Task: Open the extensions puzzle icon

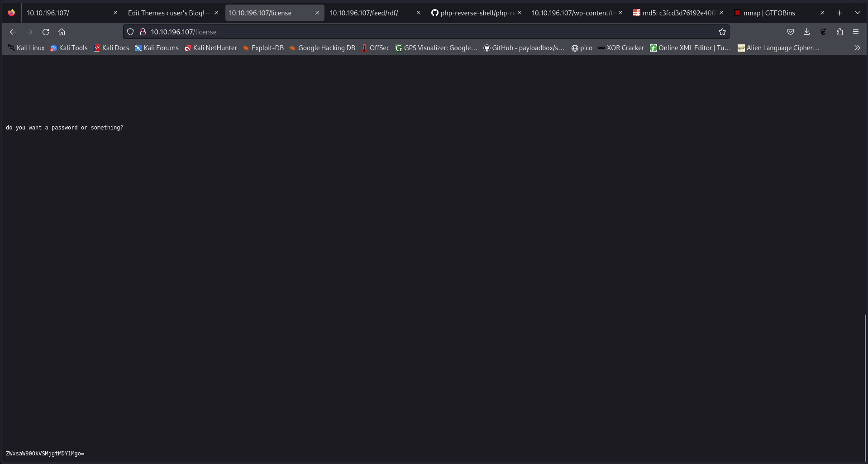Action: 839,32
